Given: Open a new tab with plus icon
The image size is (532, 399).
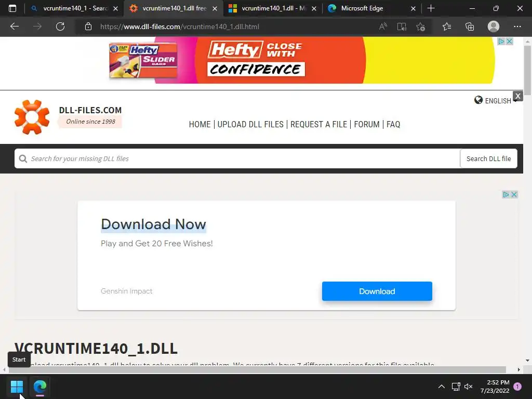Looking at the screenshot, I should coord(431,8).
